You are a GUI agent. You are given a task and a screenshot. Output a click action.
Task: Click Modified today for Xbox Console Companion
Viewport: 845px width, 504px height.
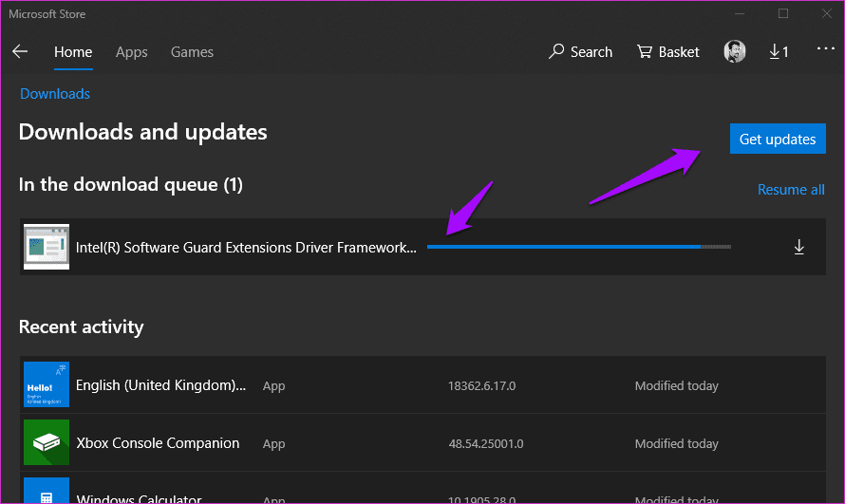click(676, 443)
